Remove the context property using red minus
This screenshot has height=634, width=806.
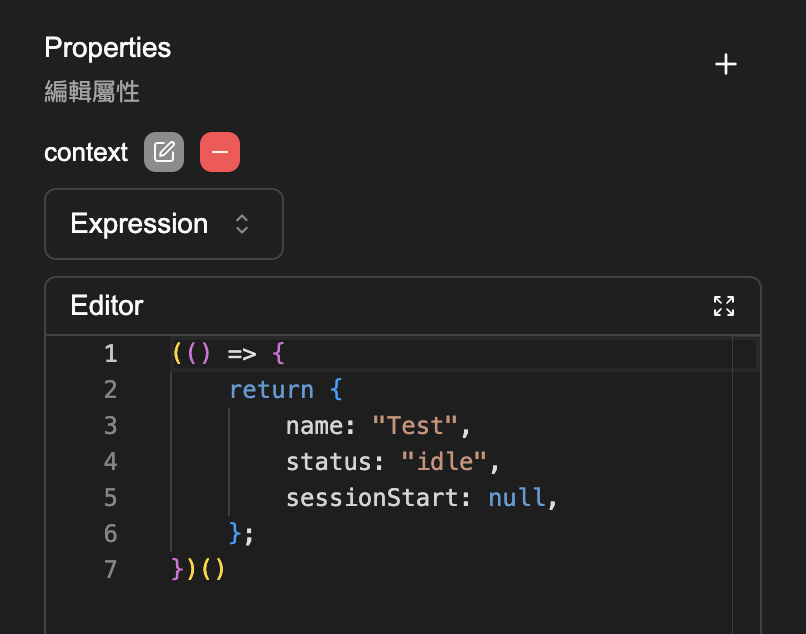220,152
